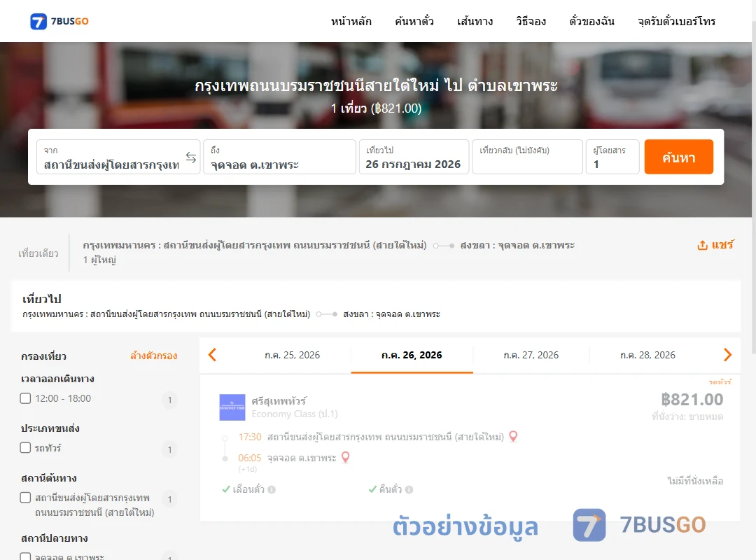Click the ฿821.00 price on trip card

pos(692,400)
